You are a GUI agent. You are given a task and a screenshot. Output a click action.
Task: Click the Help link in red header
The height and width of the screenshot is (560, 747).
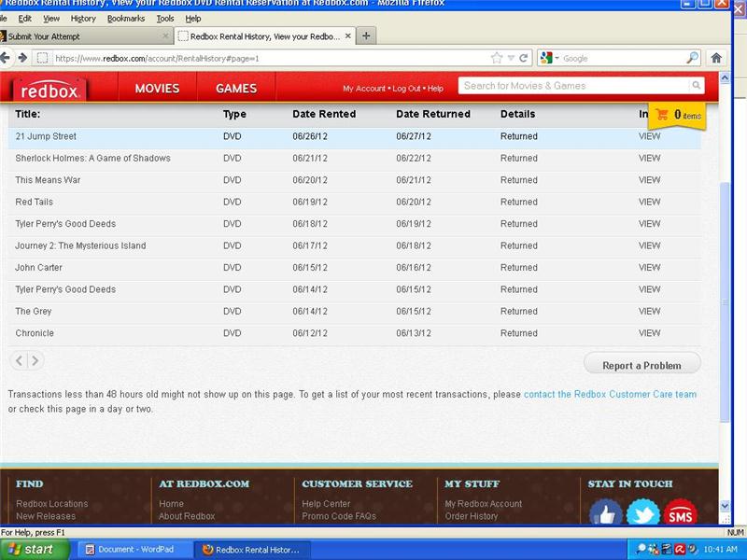[435, 89]
